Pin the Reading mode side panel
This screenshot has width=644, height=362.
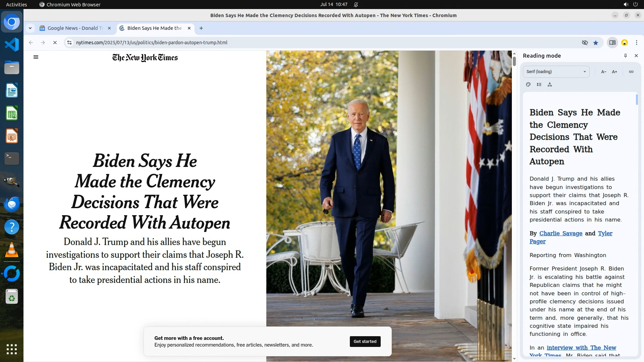click(626, 56)
